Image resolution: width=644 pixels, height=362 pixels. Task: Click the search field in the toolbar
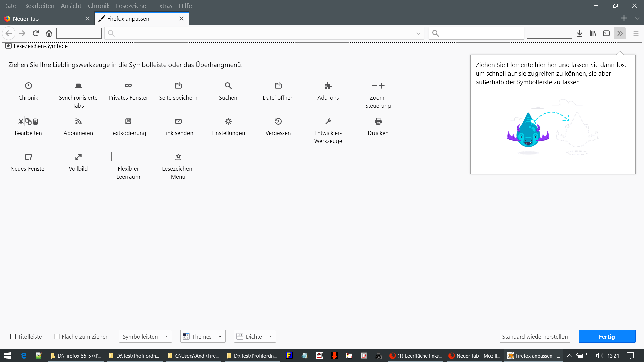click(x=480, y=33)
